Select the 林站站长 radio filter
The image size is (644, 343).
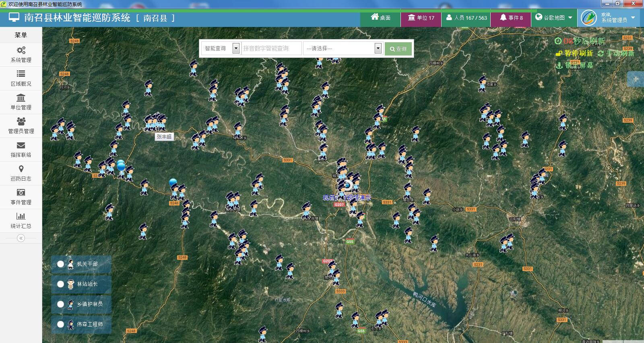point(60,284)
